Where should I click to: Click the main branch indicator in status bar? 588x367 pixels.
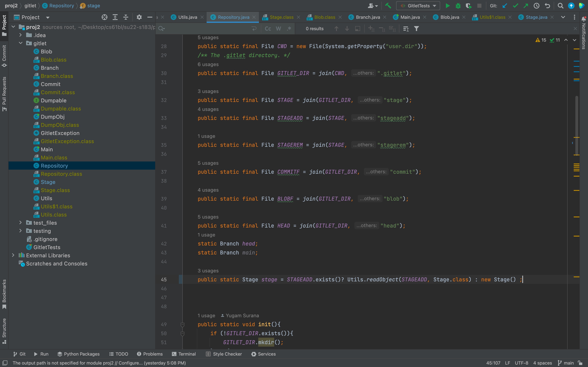(x=566, y=363)
